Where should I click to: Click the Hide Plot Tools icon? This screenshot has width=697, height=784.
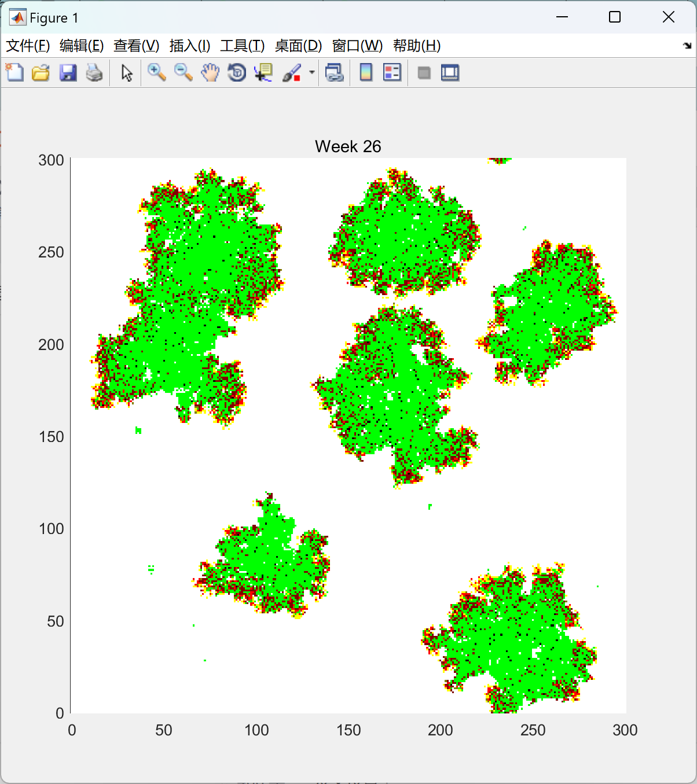click(424, 72)
